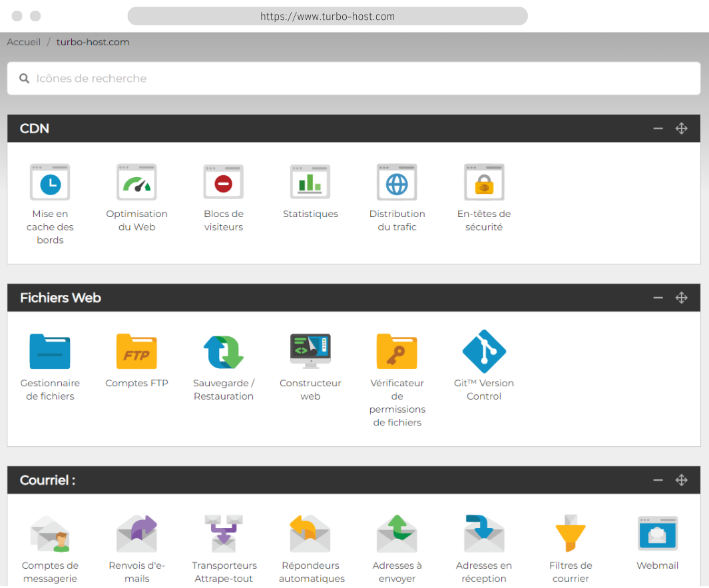Viewport: 709px width, 588px height.
Task: Open Blocs de visiteurs icon
Action: click(224, 182)
